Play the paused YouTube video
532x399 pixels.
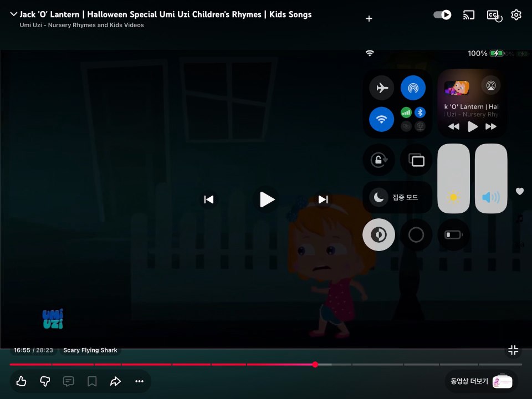267,199
